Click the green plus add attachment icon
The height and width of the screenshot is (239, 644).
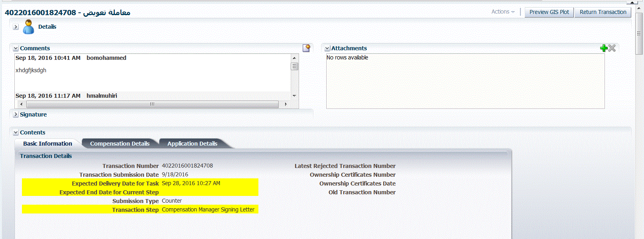(604, 48)
